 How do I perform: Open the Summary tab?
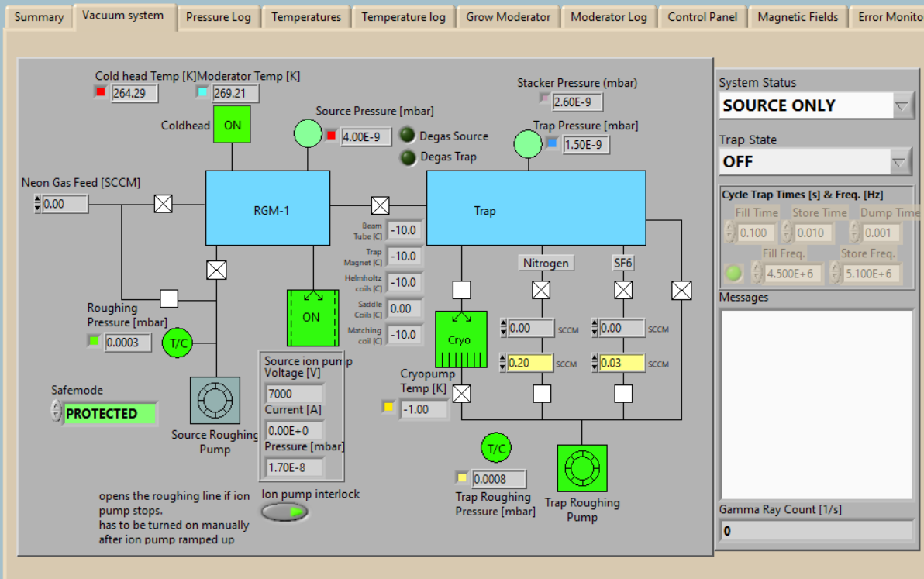click(39, 17)
